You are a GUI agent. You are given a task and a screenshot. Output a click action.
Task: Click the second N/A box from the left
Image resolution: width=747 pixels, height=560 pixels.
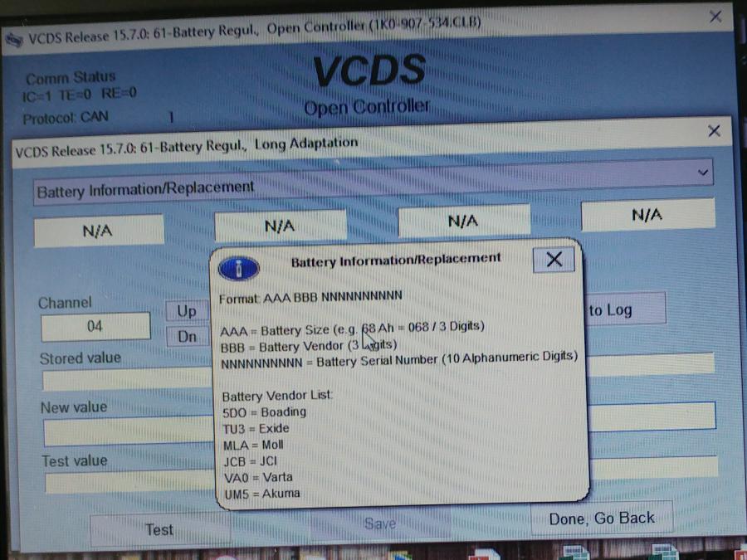coord(280,226)
